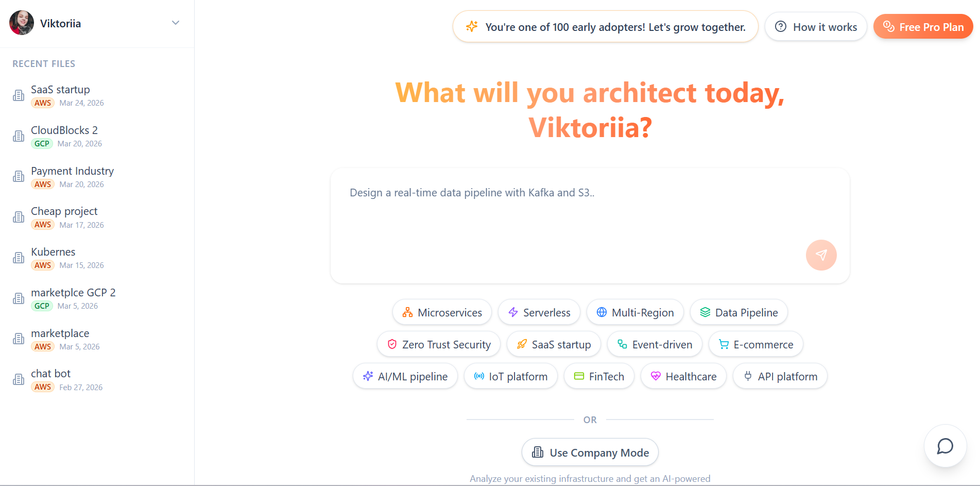Expand the Viktoriia account dropdown chevron
The width and height of the screenshot is (980, 486).
tap(176, 23)
